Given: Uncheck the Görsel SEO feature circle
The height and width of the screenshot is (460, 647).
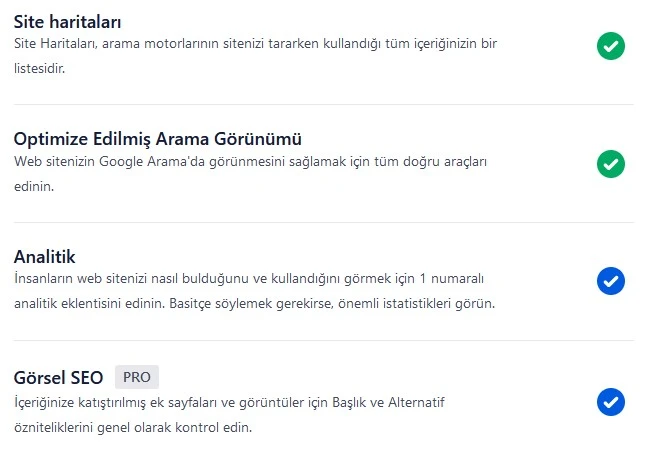Looking at the screenshot, I should point(610,402).
